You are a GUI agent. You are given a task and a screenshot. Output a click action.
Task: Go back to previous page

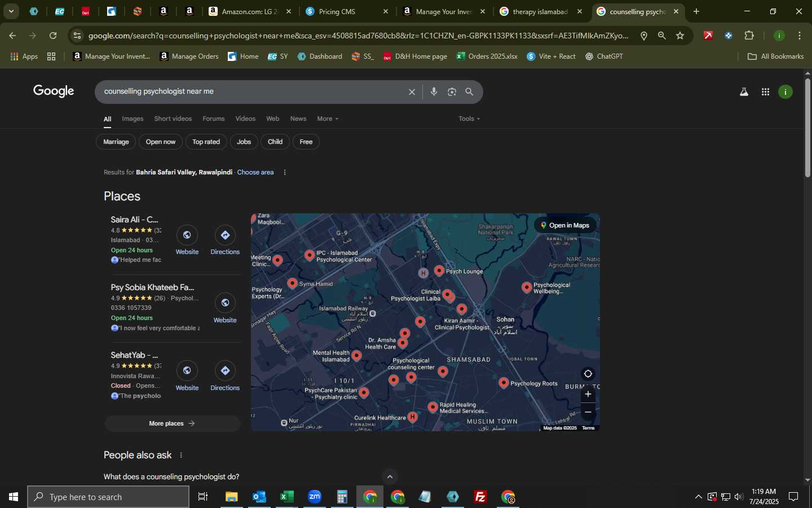coord(12,36)
